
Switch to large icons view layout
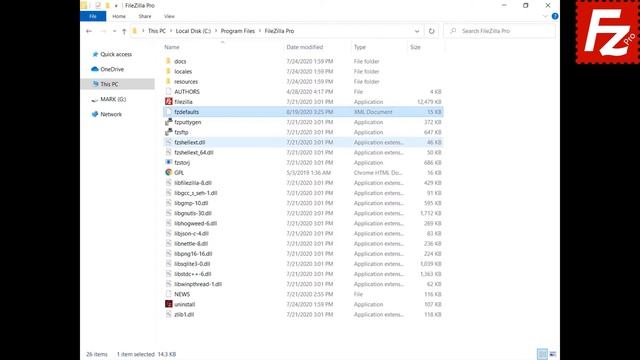553,354
